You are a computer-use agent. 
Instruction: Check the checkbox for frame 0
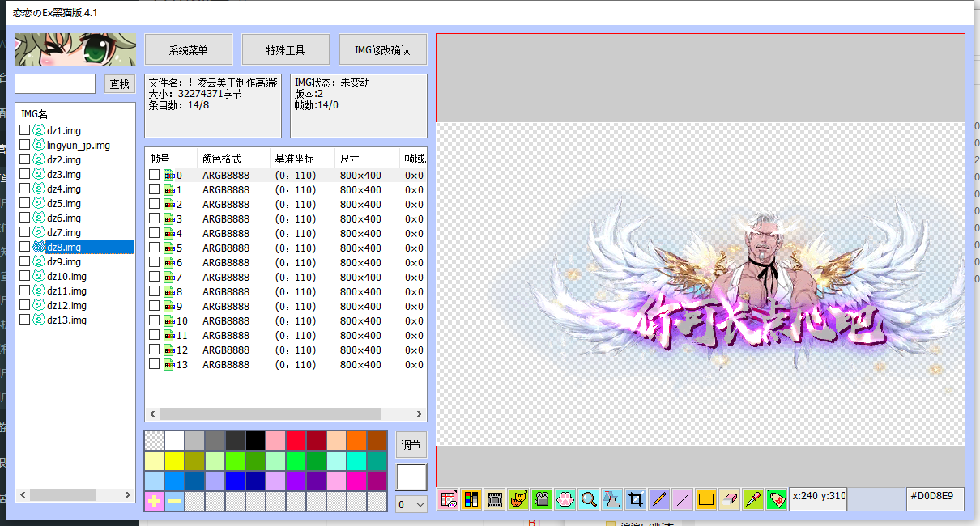tap(154, 174)
